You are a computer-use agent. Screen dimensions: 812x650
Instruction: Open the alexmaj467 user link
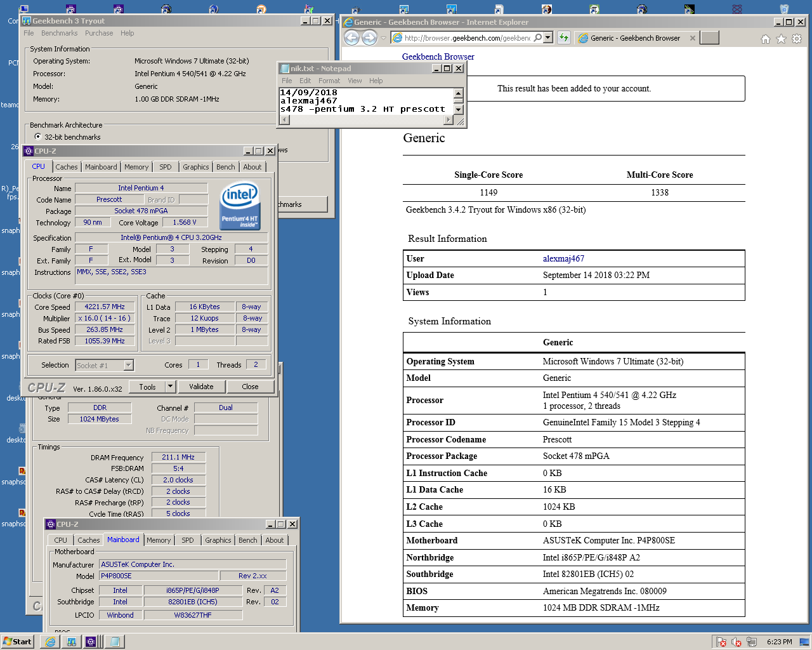563,258
